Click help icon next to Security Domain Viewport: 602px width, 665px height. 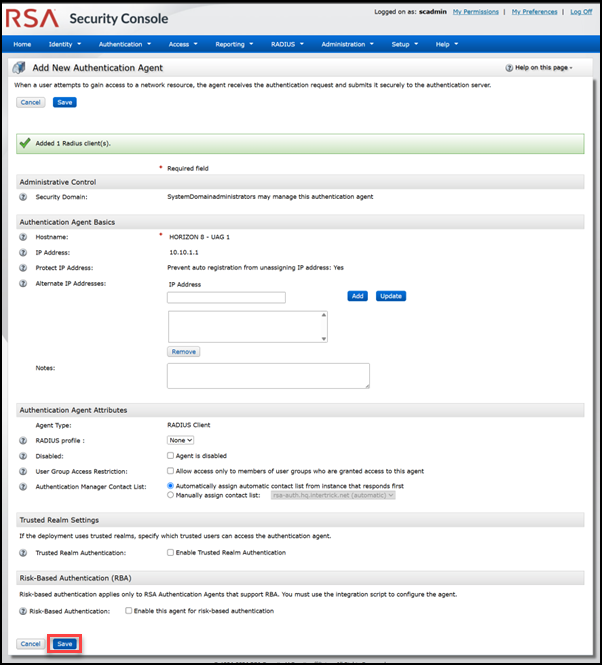click(23, 197)
